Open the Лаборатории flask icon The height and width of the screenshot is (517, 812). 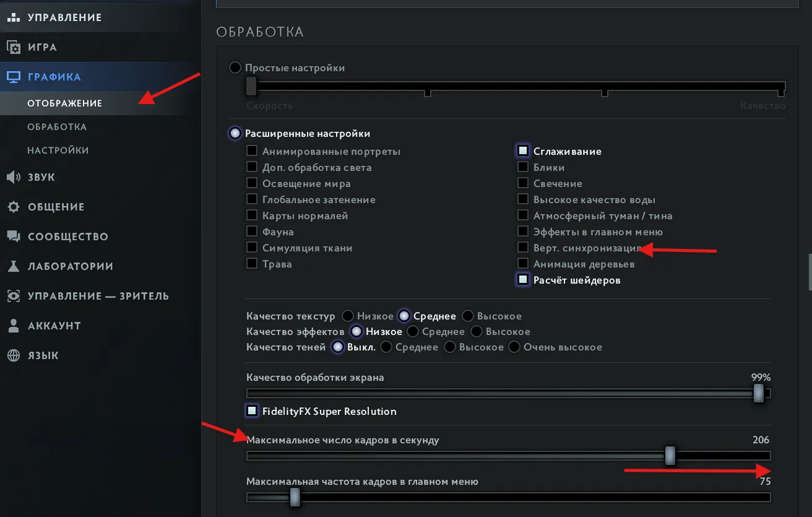click(x=13, y=266)
